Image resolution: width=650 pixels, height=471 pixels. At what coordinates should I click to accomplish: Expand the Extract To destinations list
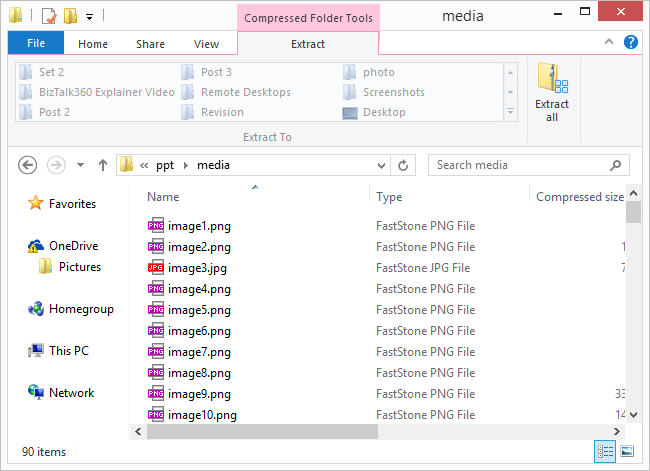512,112
